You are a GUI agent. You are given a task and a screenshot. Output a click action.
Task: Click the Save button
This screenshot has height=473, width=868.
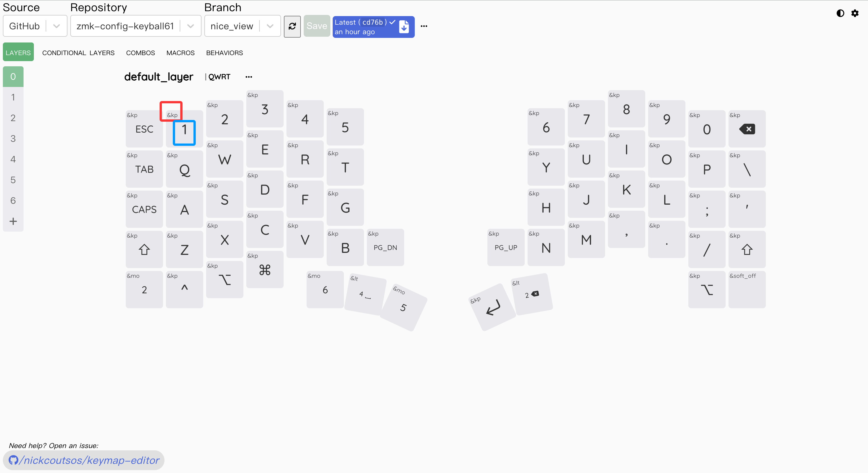click(x=317, y=26)
